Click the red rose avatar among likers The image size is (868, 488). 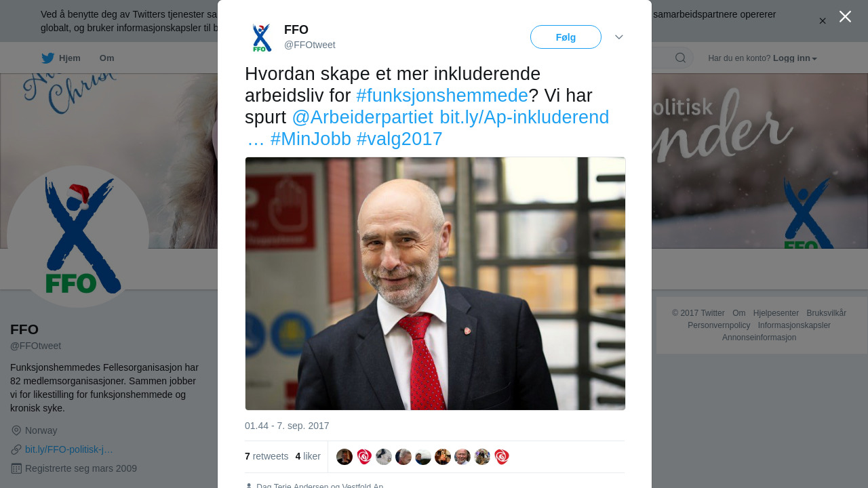364,457
